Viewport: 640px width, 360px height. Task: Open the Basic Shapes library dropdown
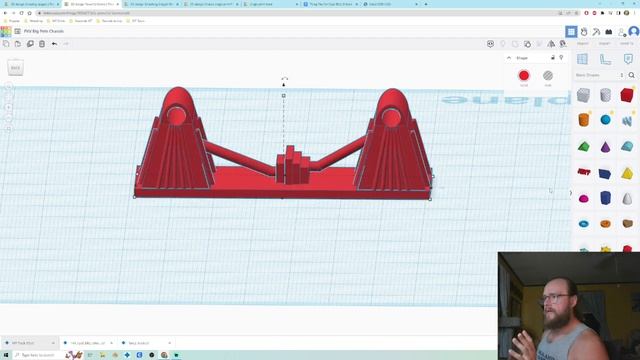coord(599,75)
